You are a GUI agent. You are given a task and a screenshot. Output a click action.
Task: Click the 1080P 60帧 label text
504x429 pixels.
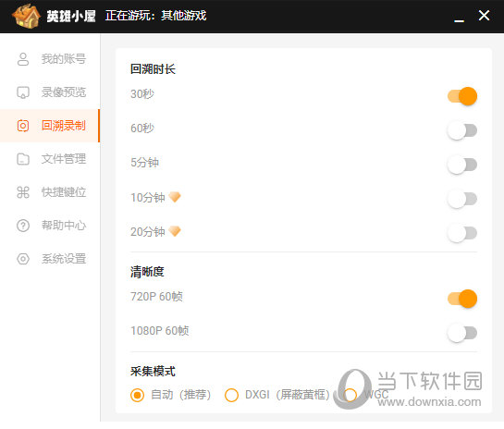pos(160,331)
